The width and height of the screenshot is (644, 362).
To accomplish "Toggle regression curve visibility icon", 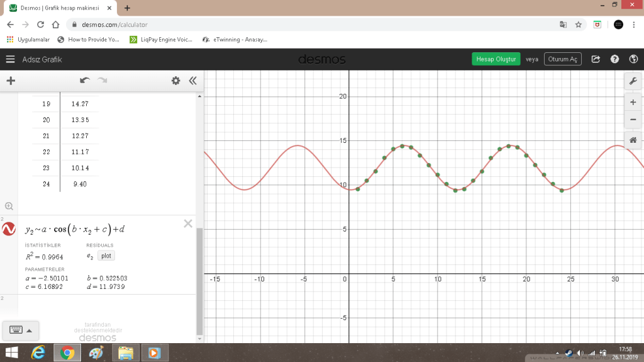I will tap(9, 230).
